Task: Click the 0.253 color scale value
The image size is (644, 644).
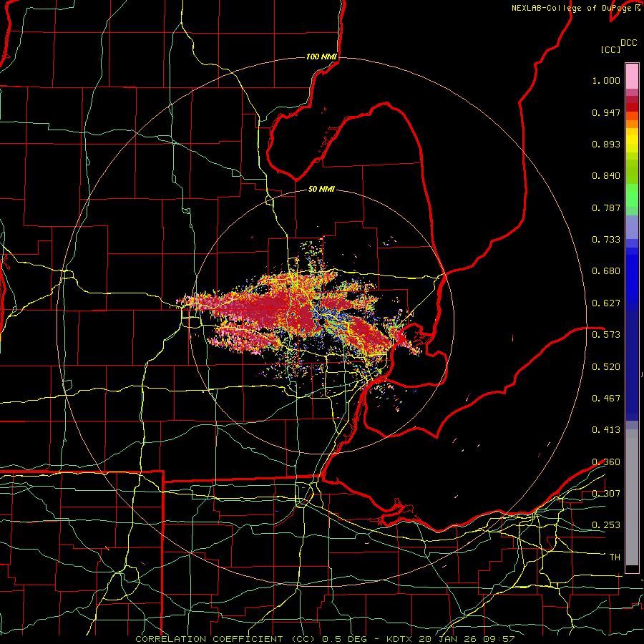Action: tap(606, 525)
